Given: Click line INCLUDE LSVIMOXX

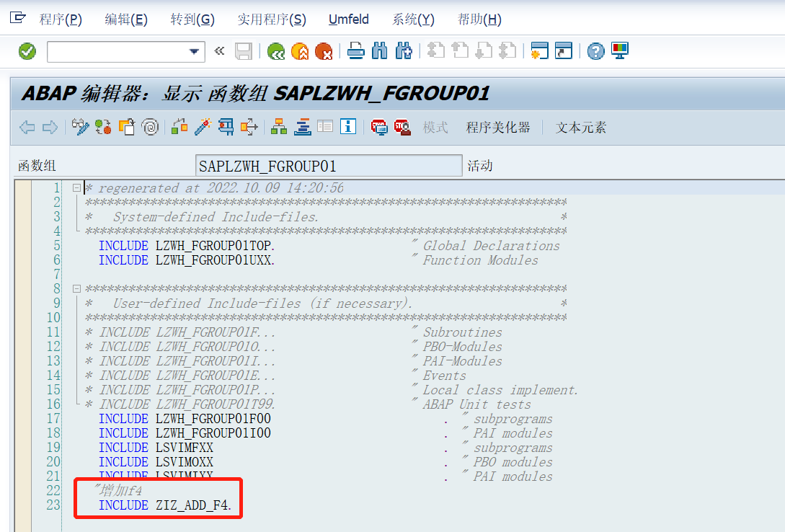Looking at the screenshot, I should (x=156, y=462).
